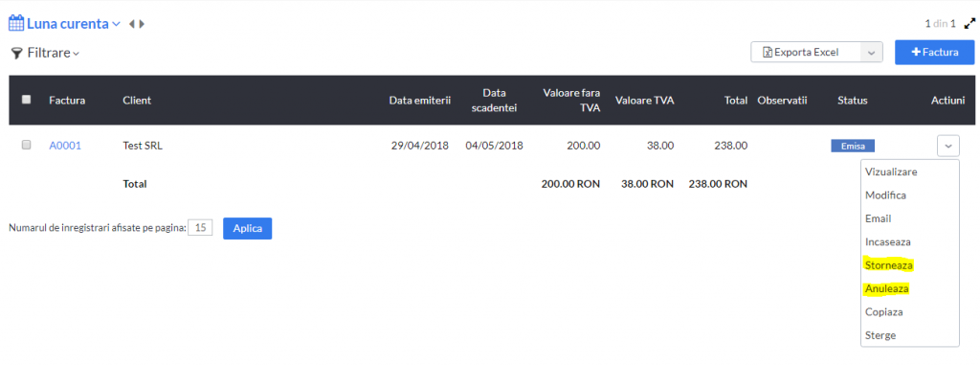This screenshot has width=980, height=366.
Task: Check the box for invoice A0001
Action: point(26,145)
